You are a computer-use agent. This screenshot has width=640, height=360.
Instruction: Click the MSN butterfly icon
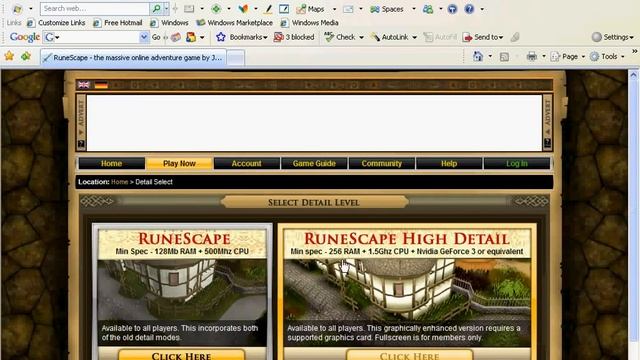[243, 9]
